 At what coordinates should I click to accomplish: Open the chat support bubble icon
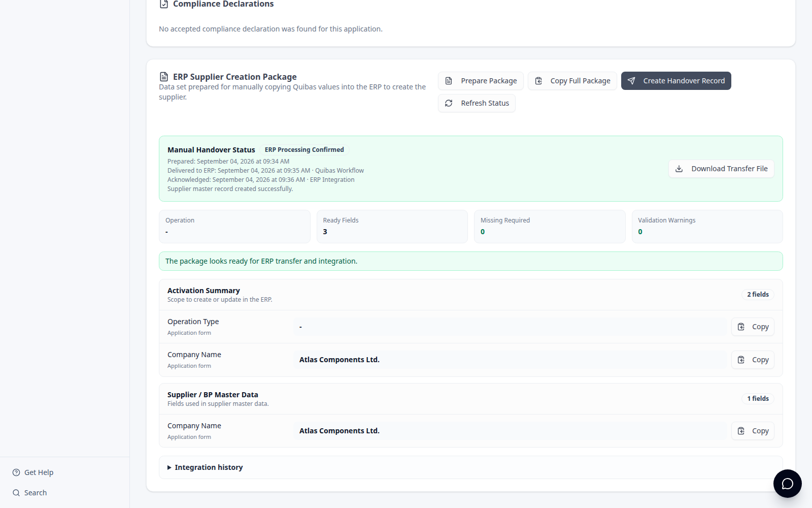point(787,484)
